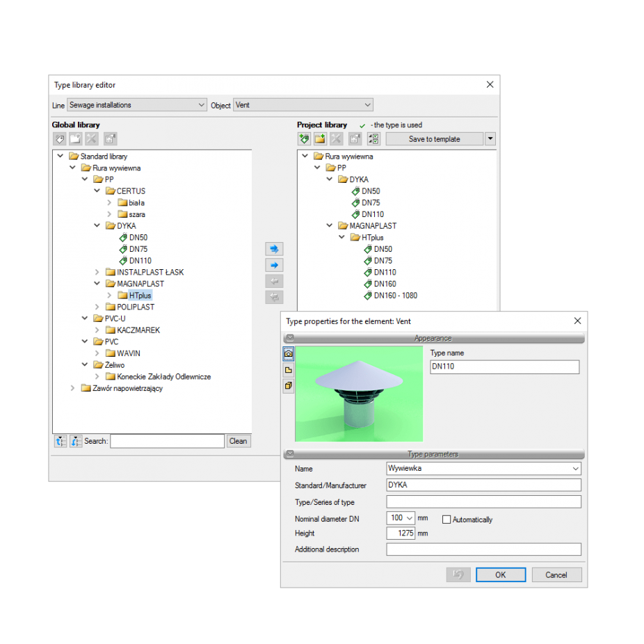Viewport: 644px width, 644px height.
Task: Click the single gray left arrow button
Action: 274,282
